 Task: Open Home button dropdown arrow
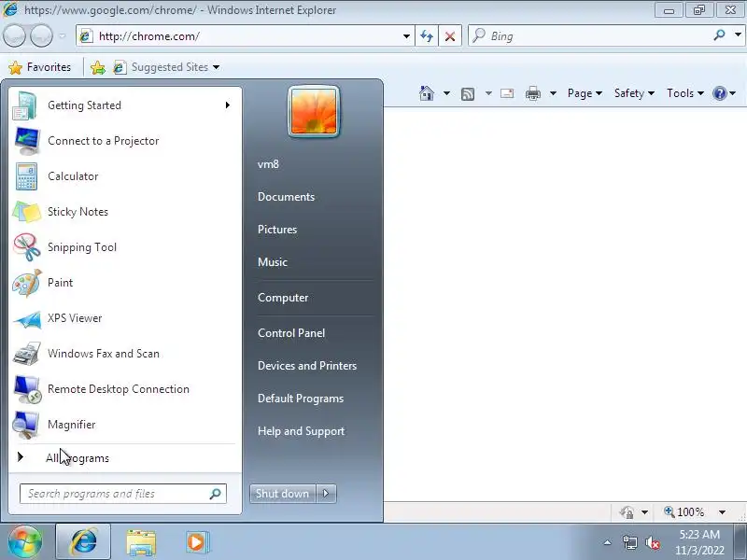[446, 93]
